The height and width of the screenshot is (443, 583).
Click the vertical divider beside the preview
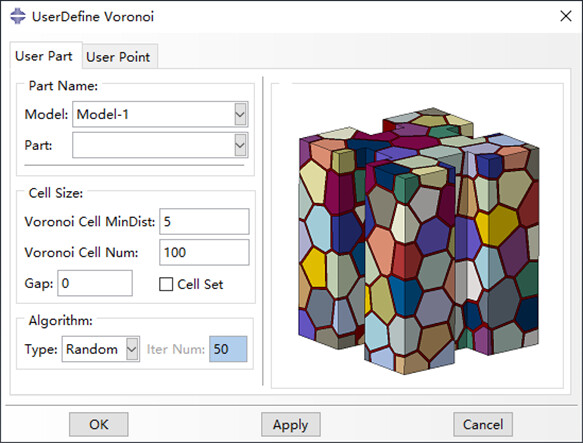click(x=263, y=231)
